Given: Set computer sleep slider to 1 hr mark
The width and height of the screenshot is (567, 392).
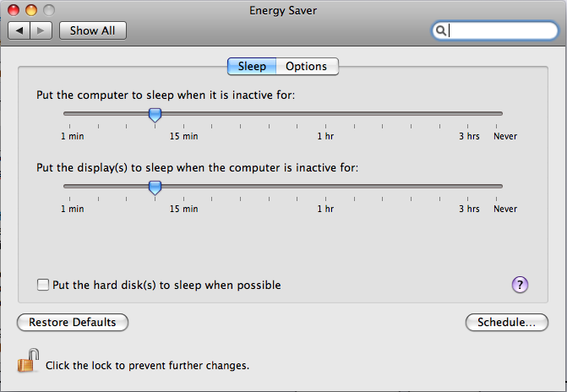Looking at the screenshot, I should 325,113.
